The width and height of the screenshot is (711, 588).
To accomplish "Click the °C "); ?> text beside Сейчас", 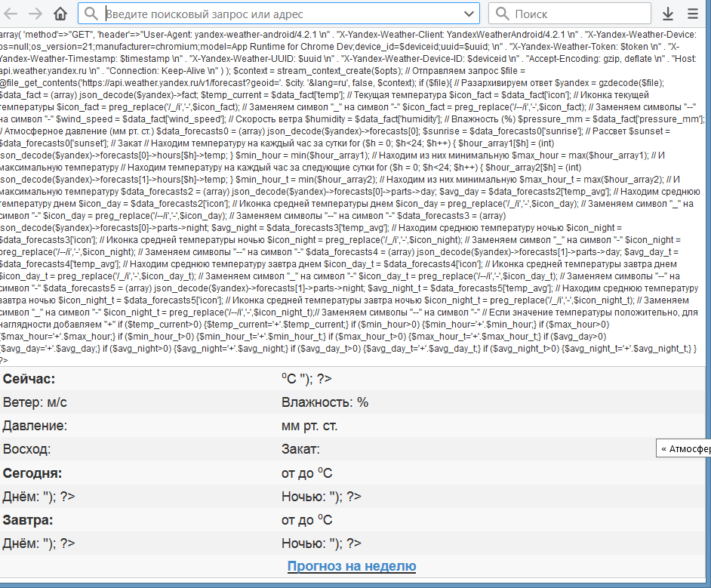I will click(x=306, y=379).
